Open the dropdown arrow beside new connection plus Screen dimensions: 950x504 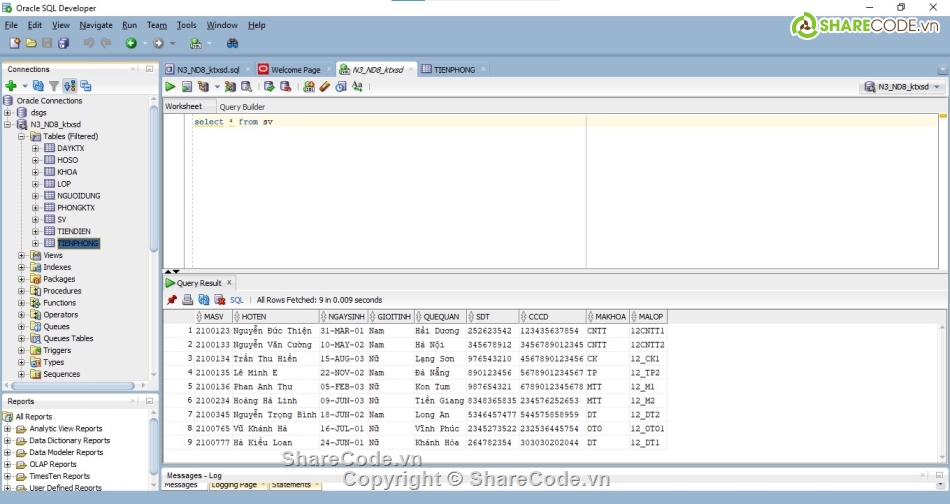coord(25,87)
